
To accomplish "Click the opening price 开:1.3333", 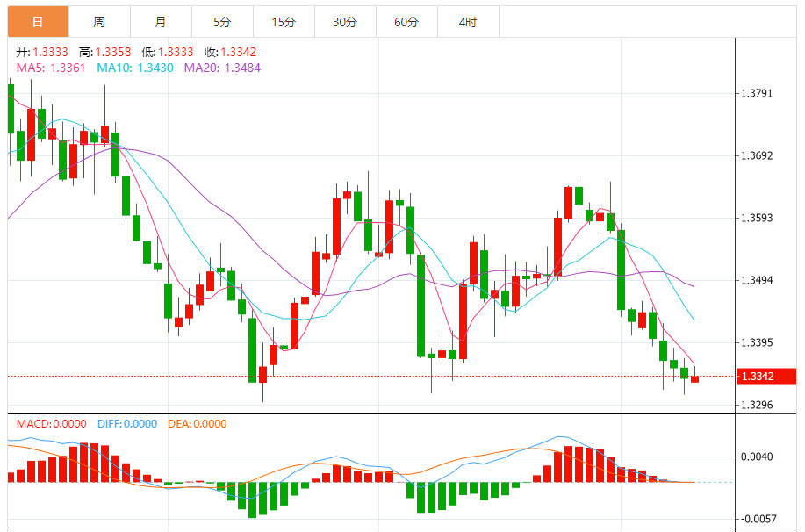I will point(42,52).
